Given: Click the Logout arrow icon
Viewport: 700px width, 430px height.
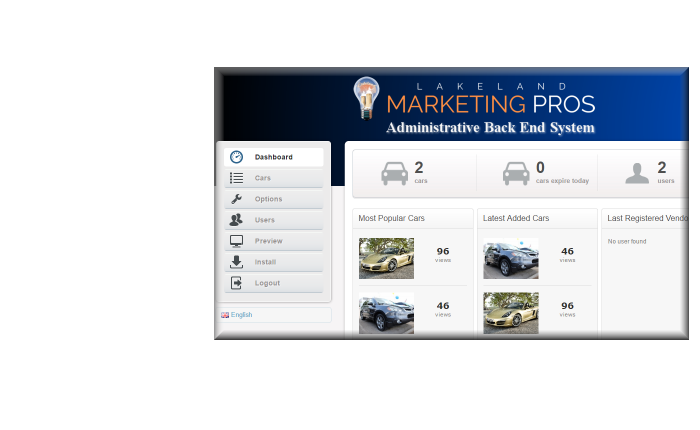Looking at the screenshot, I should pos(236,283).
